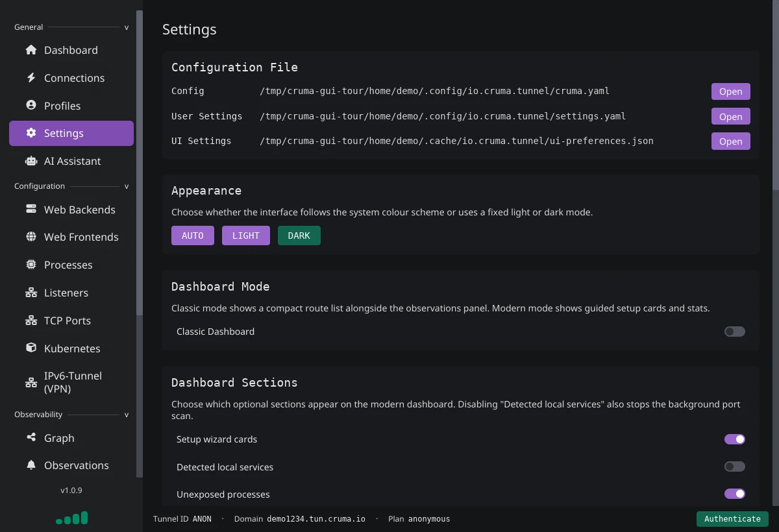Click the Configuration File heading
Image resolution: width=779 pixels, height=532 pixels.
coord(234,67)
